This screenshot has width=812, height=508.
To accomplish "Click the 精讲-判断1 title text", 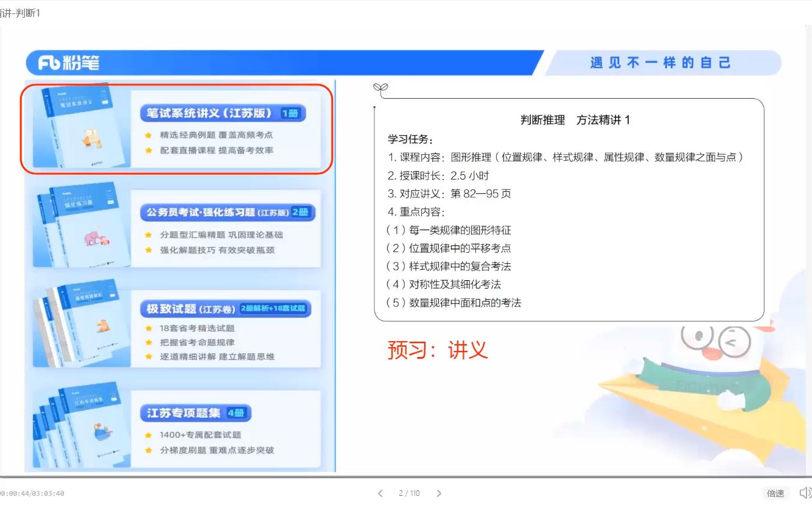I will [20, 13].
